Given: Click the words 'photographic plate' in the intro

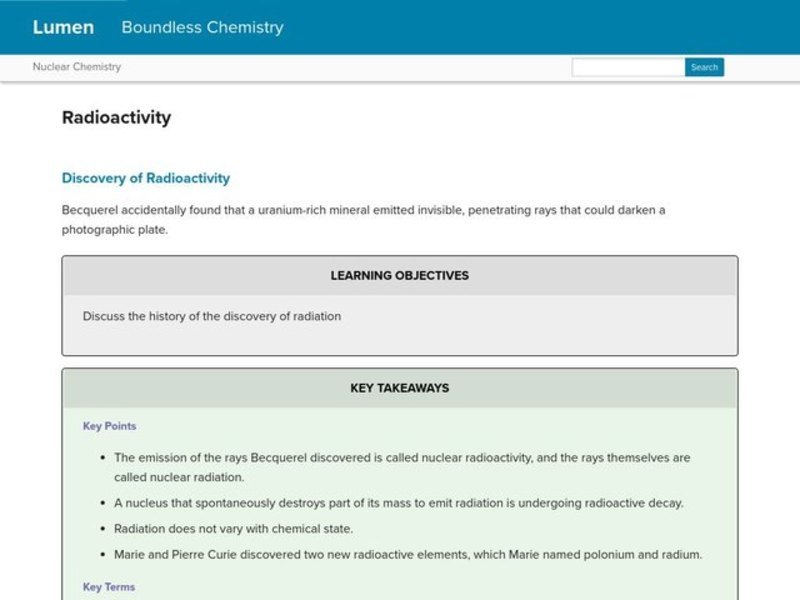Looking at the screenshot, I should (114, 229).
